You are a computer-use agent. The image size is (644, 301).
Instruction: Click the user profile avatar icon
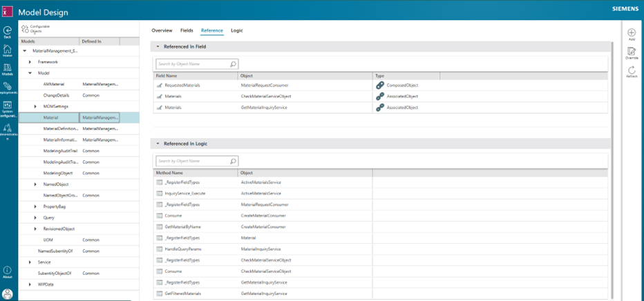click(8, 294)
